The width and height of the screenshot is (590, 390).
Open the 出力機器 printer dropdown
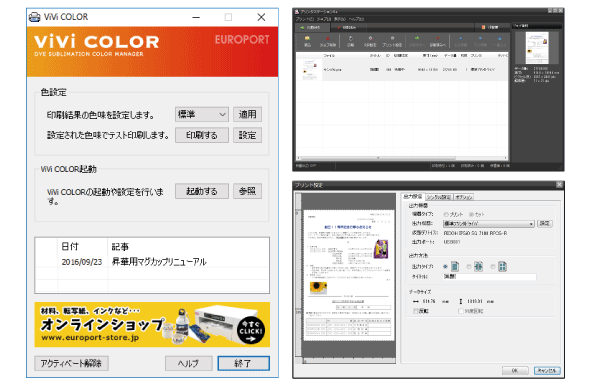click(x=489, y=224)
